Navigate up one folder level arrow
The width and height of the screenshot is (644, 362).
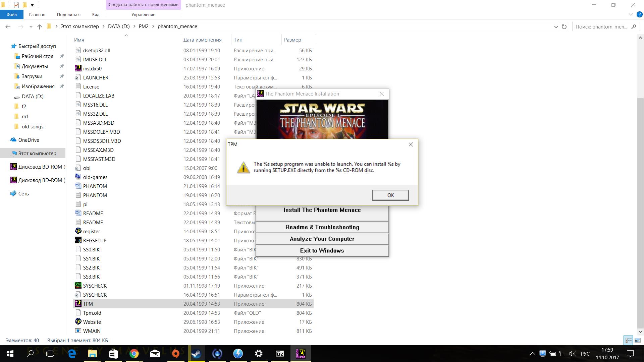pos(40,26)
